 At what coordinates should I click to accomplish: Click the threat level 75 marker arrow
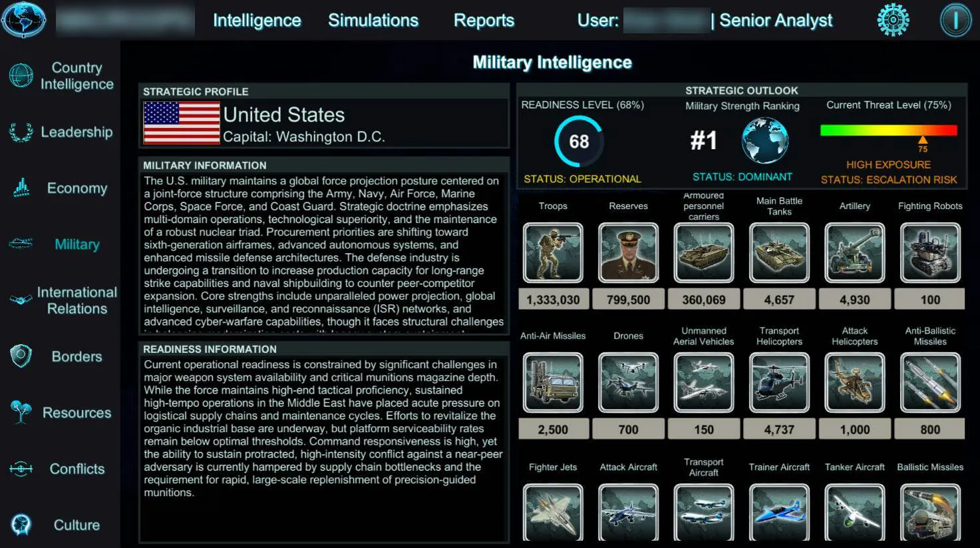click(x=923, y=140)
